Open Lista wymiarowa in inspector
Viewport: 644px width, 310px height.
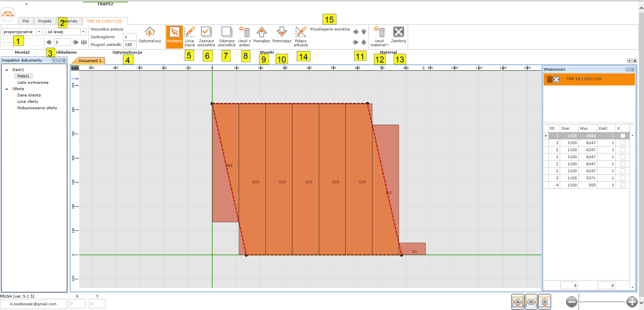point(33,82)
